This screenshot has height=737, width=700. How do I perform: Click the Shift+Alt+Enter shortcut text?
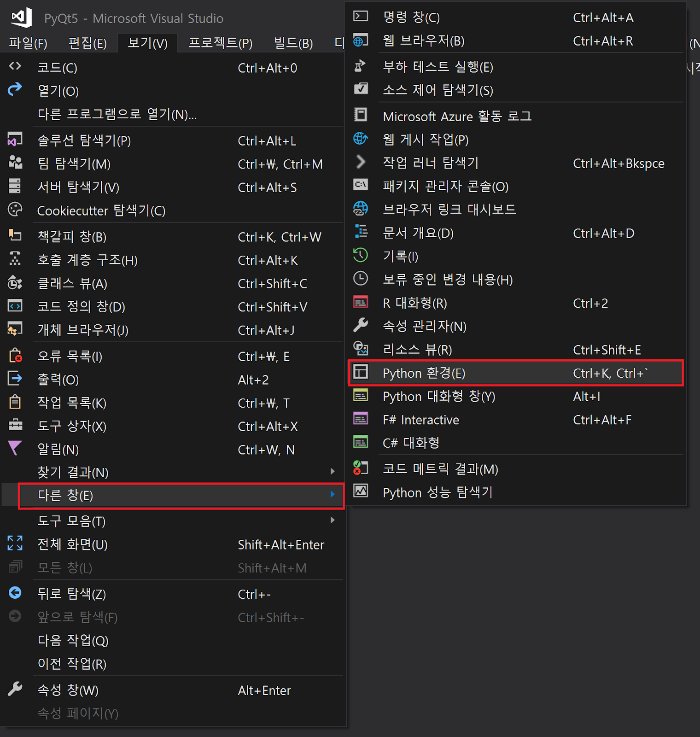[x=281, y=545]
